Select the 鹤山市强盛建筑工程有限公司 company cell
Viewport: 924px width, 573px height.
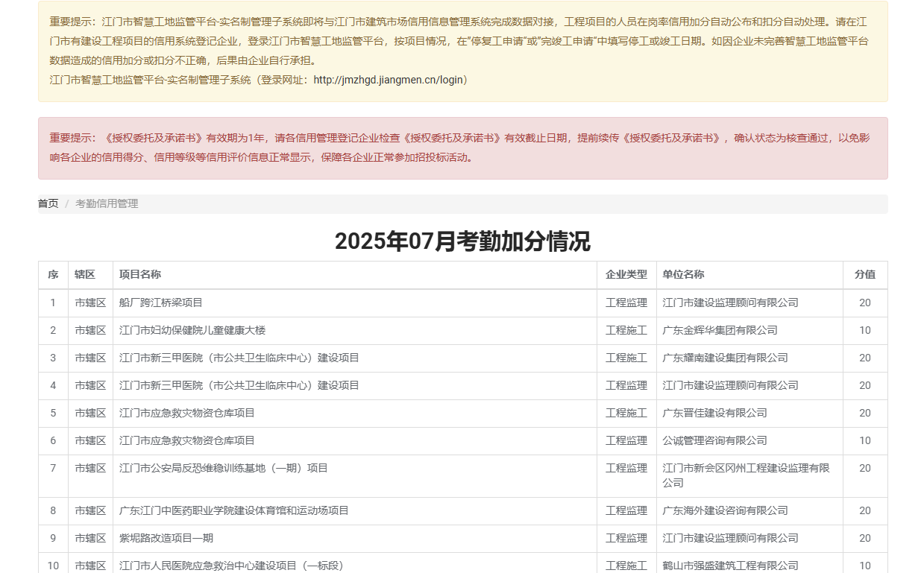click(x=750, y=563)
